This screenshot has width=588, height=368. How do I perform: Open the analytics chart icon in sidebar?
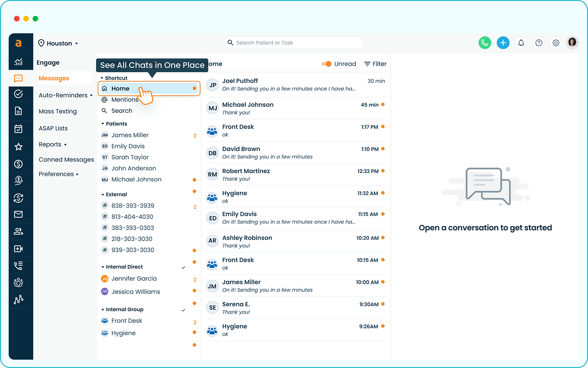tap(18, 62)
